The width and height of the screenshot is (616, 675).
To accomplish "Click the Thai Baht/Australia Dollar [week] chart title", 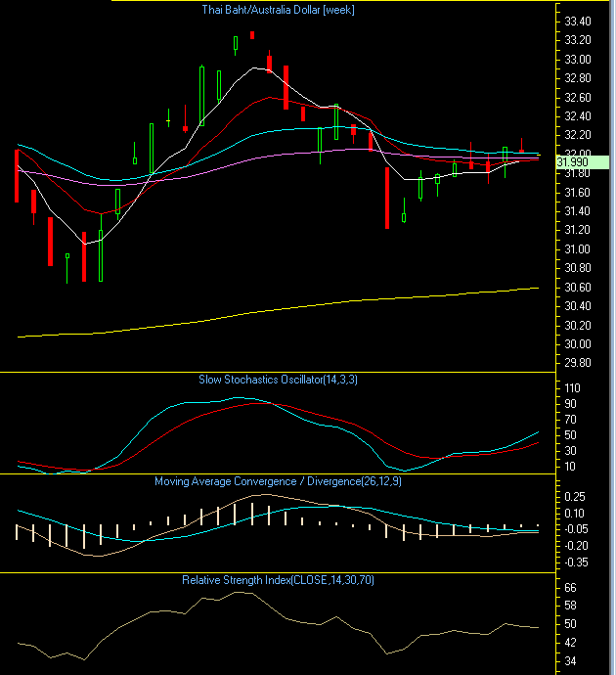I will click(277, 10).
